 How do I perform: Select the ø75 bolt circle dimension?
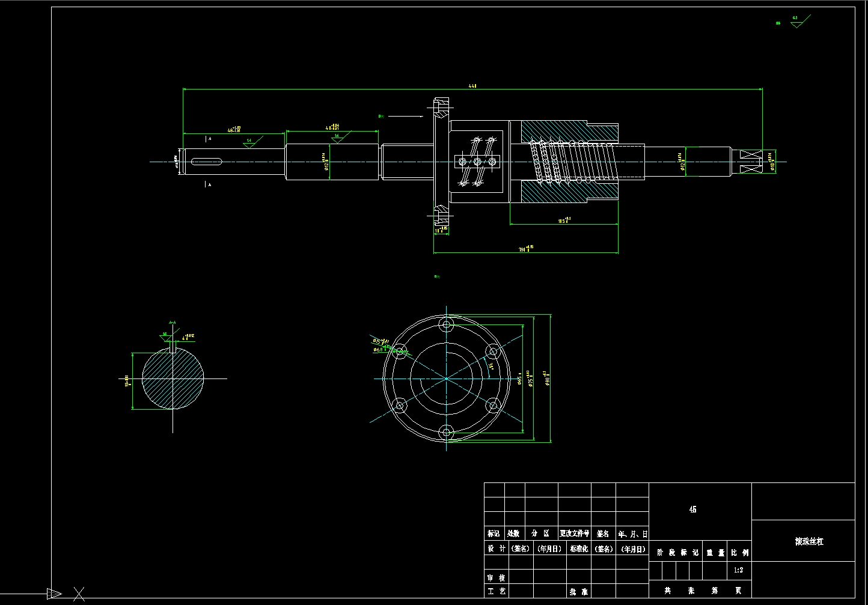coord(530,379)
